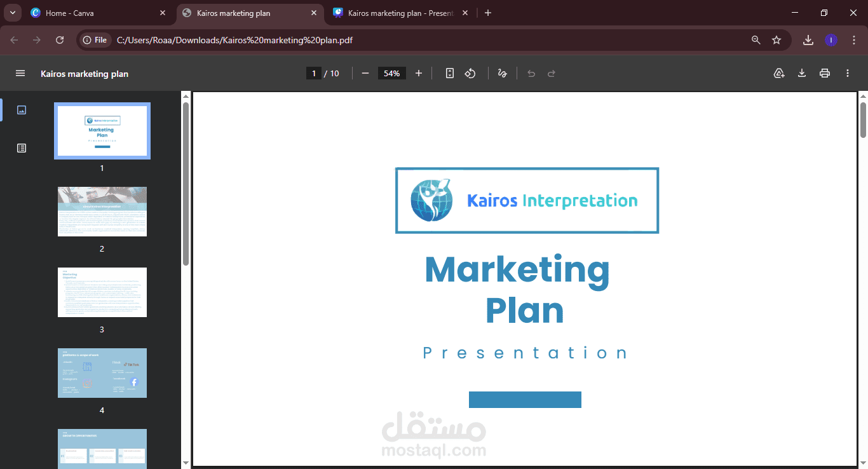Switch to Kairos marketing plan - Presentation tab
This screenshot has height=469, width=868.
click(x=400, y=13)
